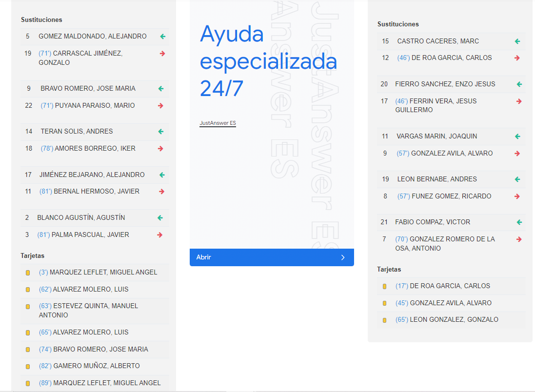Open the Abrir ad button
Viewport: 535px width, 392px height.
click(272, 257)
